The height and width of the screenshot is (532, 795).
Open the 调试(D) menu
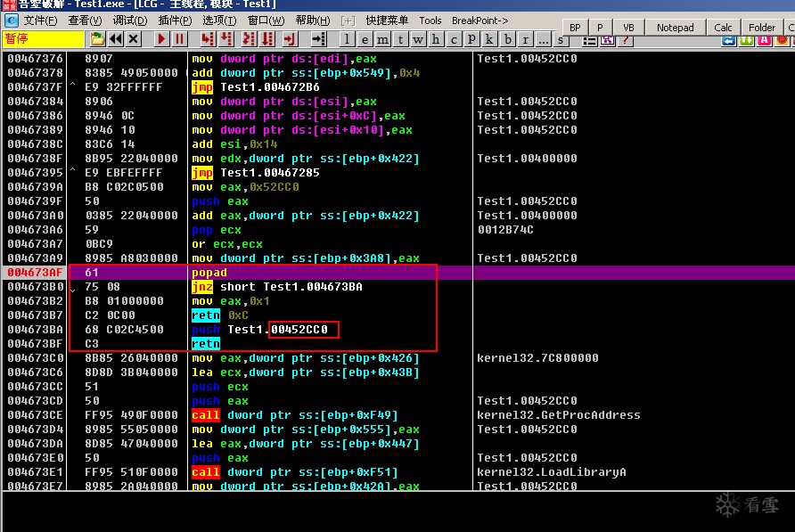(130, 20)
